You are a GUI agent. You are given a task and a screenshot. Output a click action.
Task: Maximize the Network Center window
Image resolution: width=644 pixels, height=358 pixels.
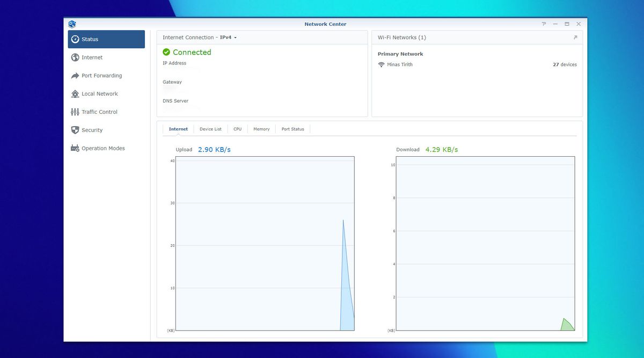pos(567,24)
